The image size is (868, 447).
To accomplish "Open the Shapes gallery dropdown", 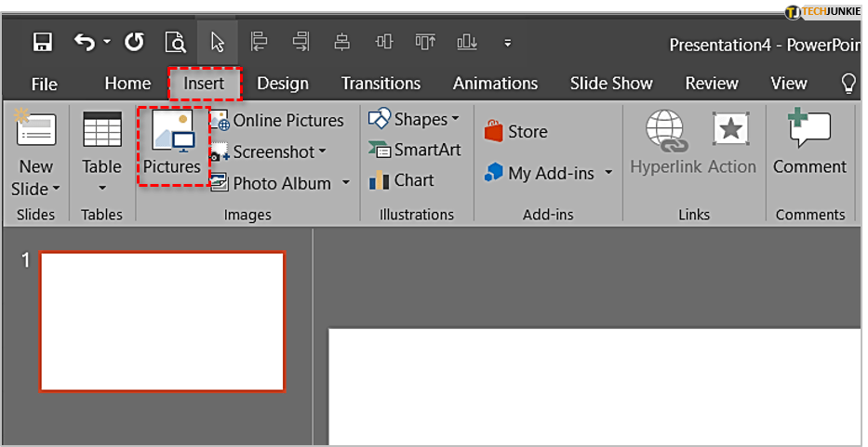I will tap(455, 119).
